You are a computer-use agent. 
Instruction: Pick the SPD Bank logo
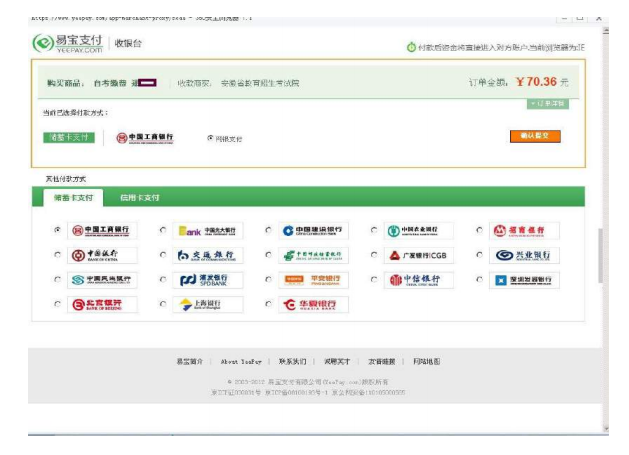209,280
